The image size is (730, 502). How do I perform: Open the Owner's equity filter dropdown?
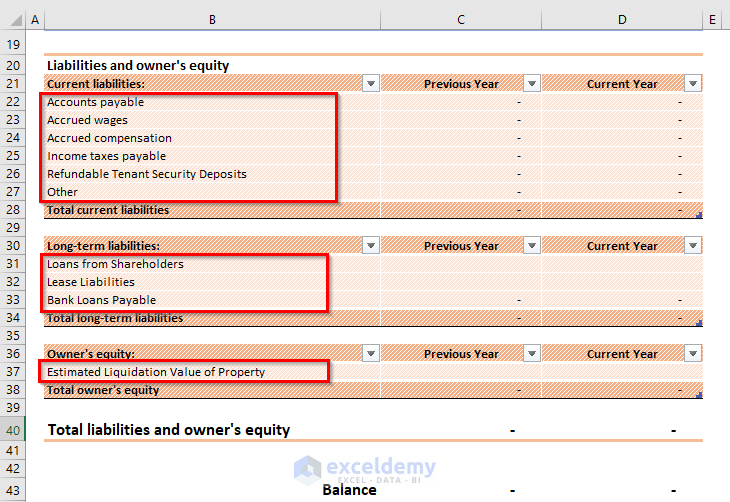[x=371, y=353]
